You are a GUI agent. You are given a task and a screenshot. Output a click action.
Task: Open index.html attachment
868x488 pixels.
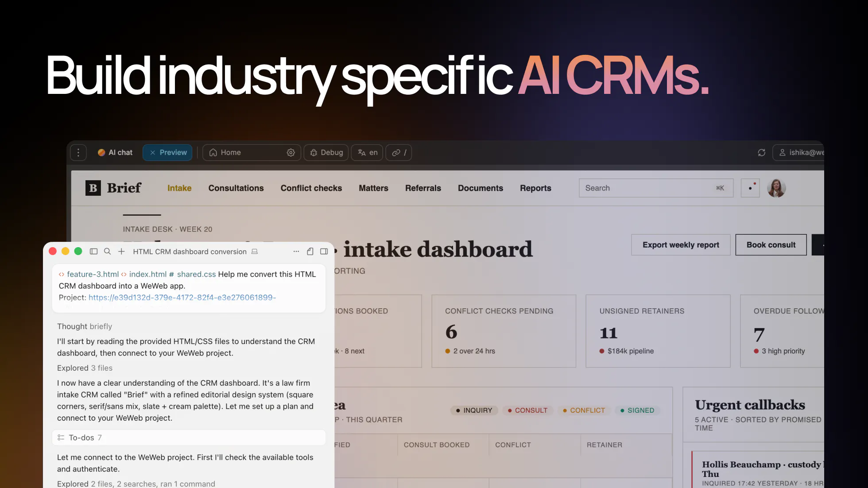coord(143,274)
